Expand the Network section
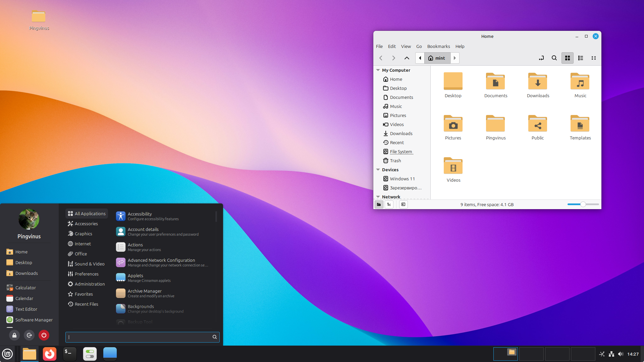 (x=378, y=197)
